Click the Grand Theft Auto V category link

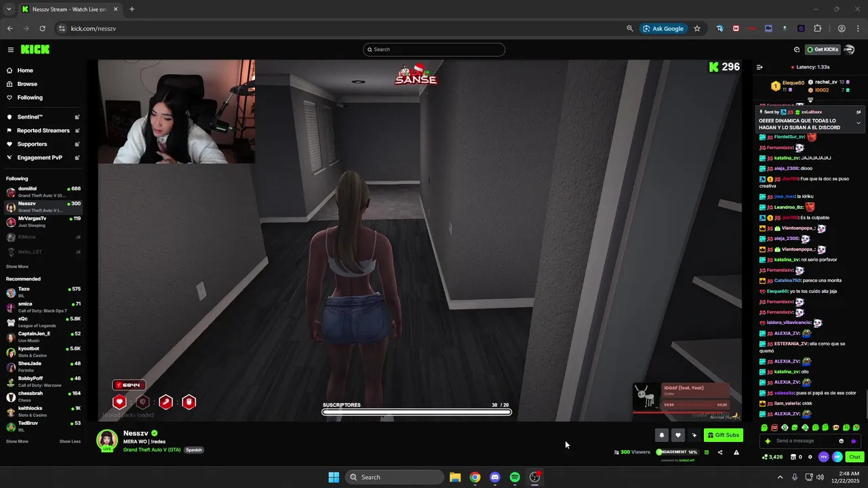(x=152, y=449)
